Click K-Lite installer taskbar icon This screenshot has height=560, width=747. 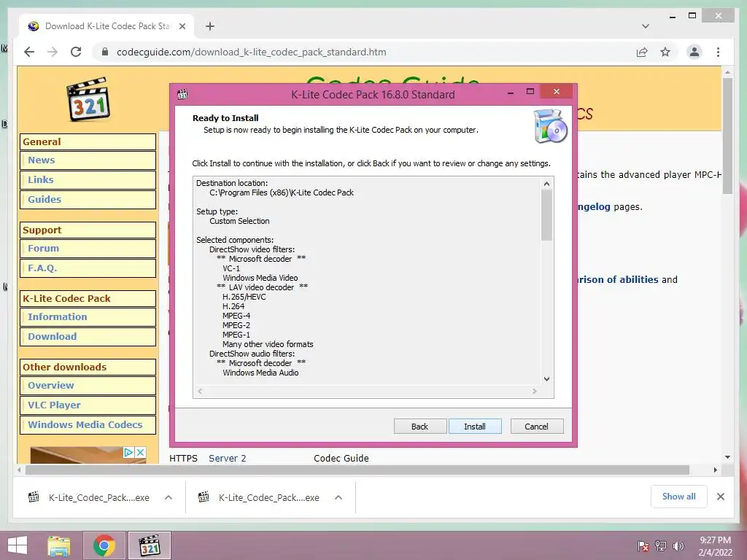tap(149, 545)
